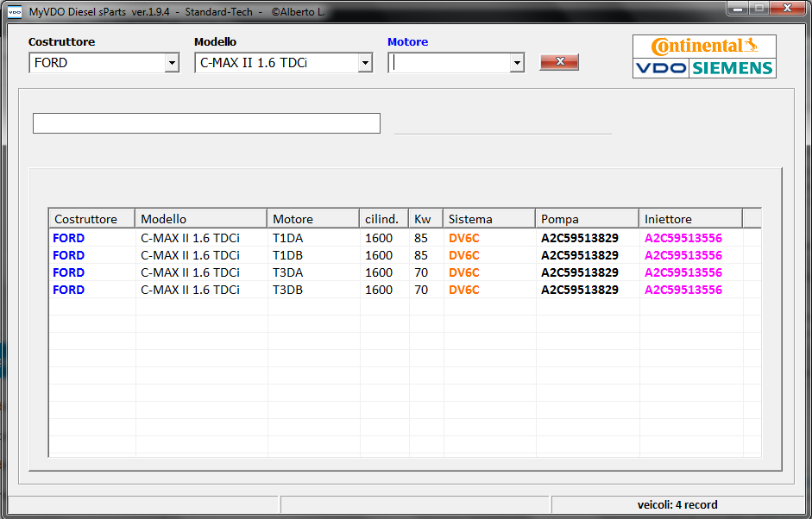
Task: Click injector A2C59513556 in T1DA row
Action: click(x=683, y=238)
